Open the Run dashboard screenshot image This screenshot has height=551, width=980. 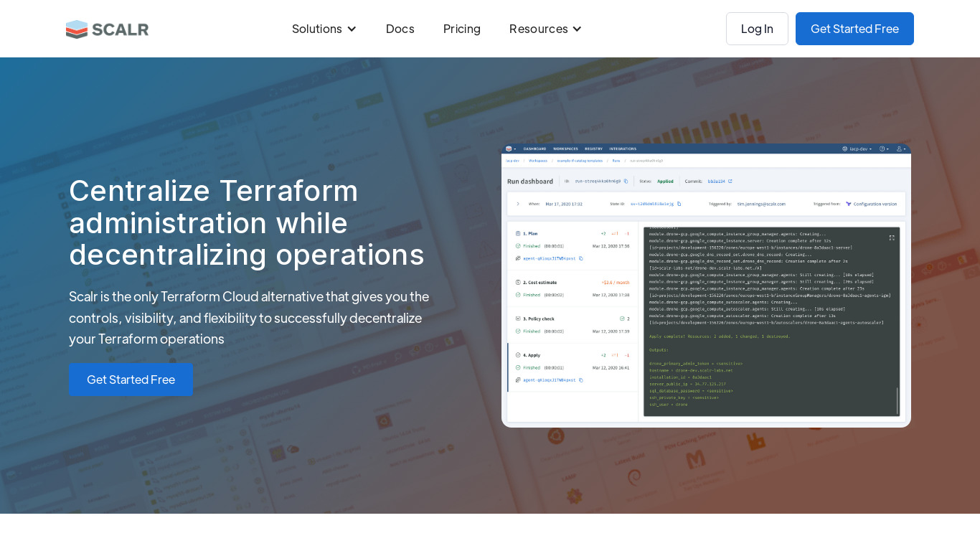tap(706, 285)
